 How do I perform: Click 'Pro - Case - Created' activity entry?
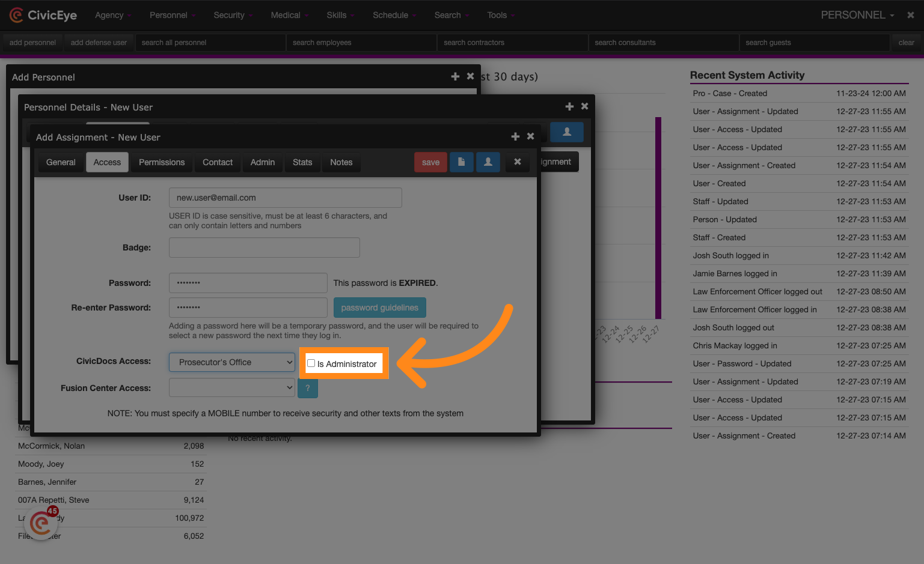click(799, 93)
